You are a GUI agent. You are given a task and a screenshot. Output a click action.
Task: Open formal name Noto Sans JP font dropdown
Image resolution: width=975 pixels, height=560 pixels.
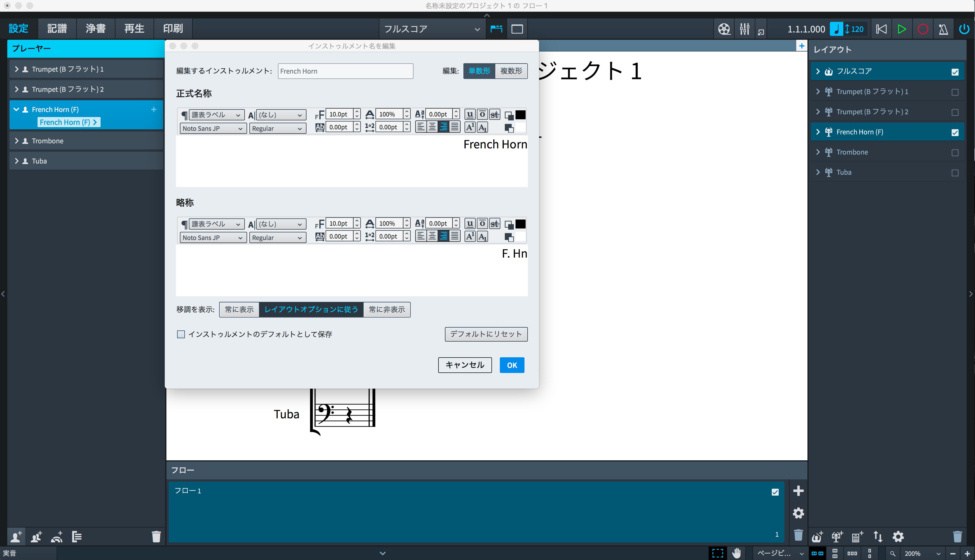213,129
